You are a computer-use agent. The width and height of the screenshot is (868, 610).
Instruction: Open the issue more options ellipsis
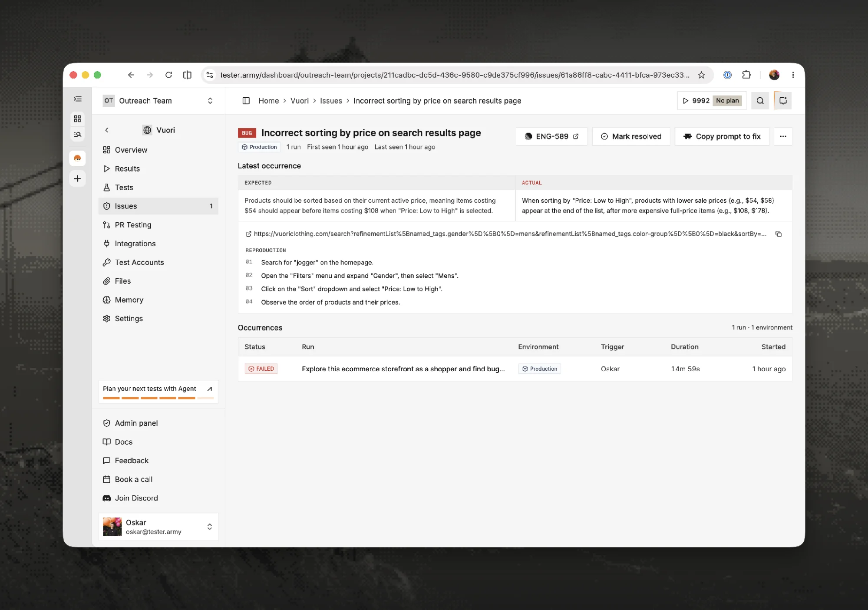783,136
